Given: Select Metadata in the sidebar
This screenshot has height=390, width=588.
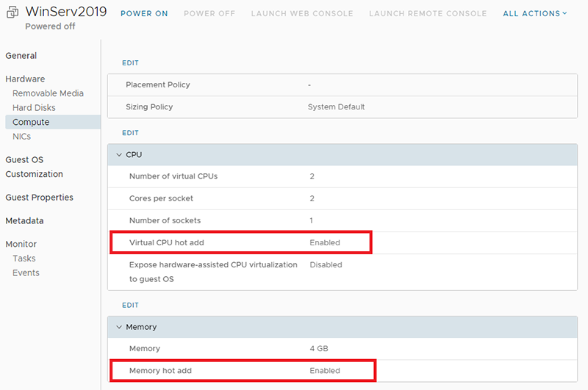Looking at the screenshot, I should (24, 220).
